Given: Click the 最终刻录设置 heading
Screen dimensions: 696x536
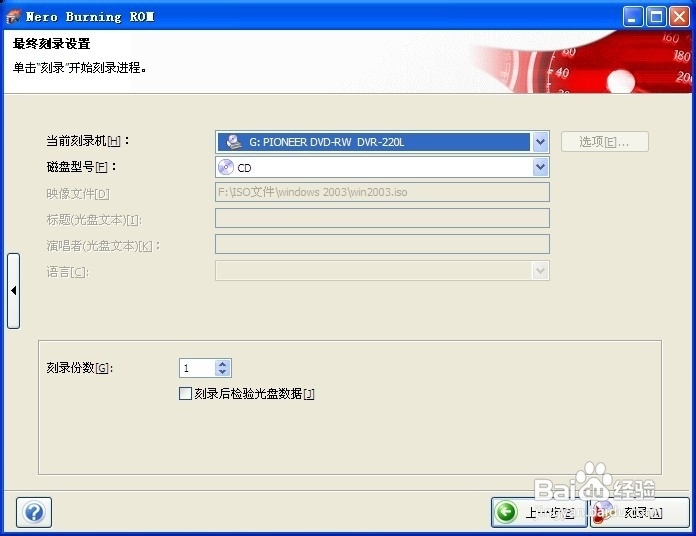Looking at the screenshot, I should (x=51, y=43).
